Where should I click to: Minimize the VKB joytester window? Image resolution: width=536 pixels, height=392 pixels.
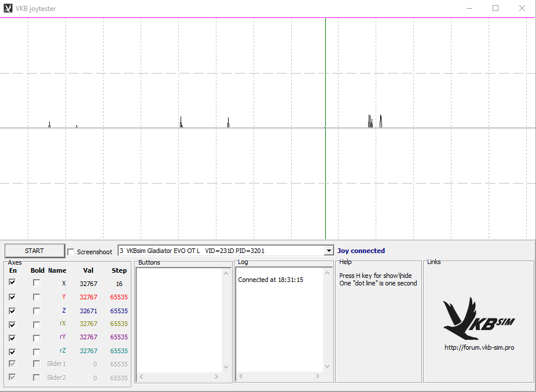click(x=469, y=8)
